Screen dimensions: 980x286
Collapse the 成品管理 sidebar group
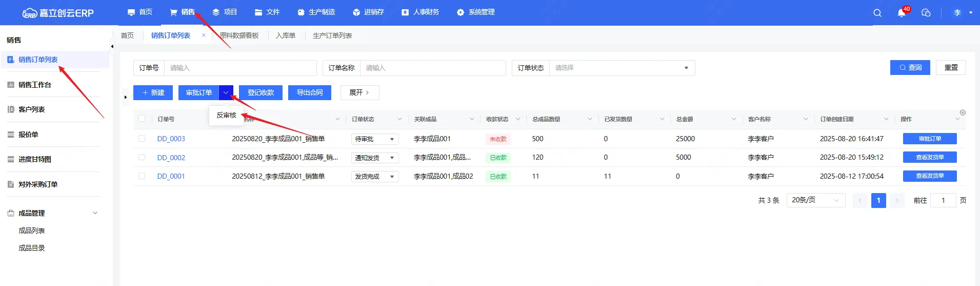click(x=95, y=213)
